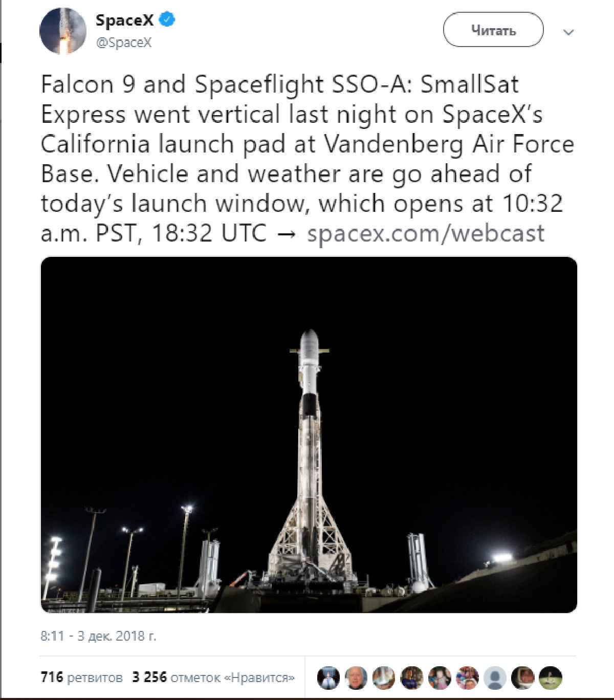Image resolution: width=614 pixels, height=700 pixels.
Task: Expand the tweet options chevron
Action: tap(568, 32)
